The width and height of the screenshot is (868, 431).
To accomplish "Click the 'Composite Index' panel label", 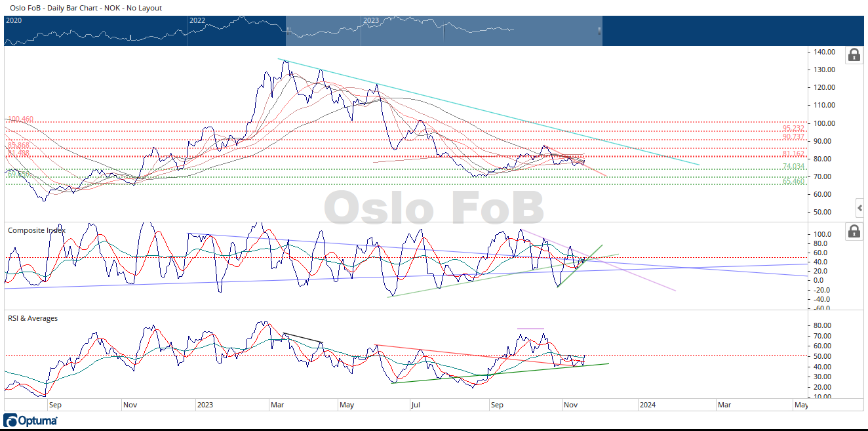I will pos(37,230).
